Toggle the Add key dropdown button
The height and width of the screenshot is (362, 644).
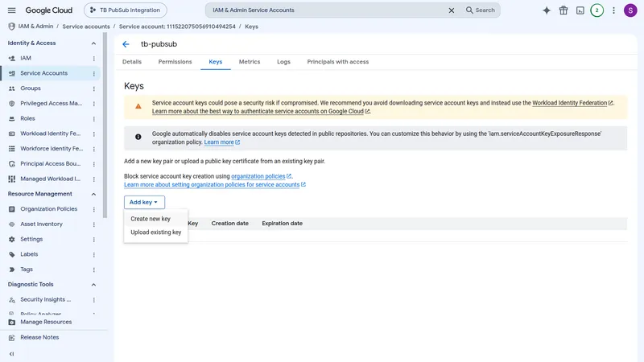pos(144,203)
